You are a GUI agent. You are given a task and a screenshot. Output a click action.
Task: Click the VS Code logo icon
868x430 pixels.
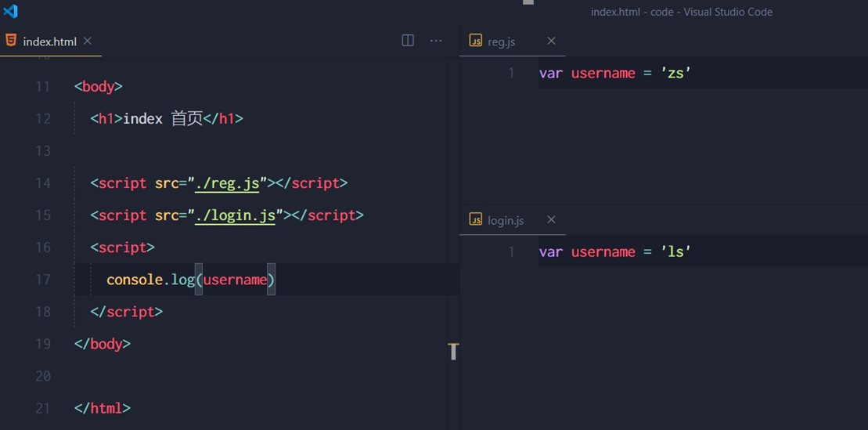click(10, 11)
